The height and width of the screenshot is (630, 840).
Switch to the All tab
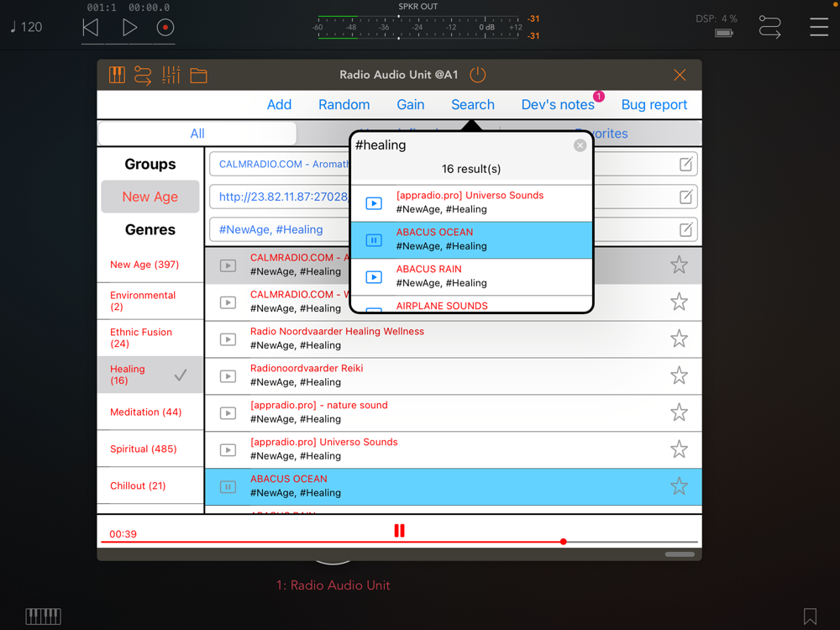tap(197, 134)
